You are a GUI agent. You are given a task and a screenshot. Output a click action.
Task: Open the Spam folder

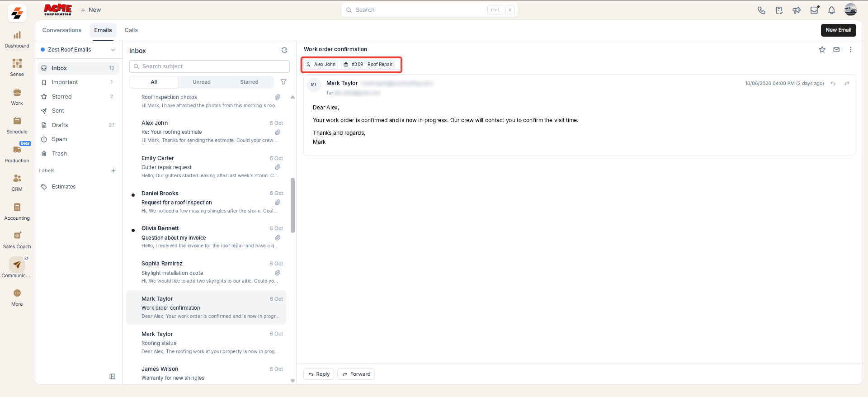click(x=78, y=139)
